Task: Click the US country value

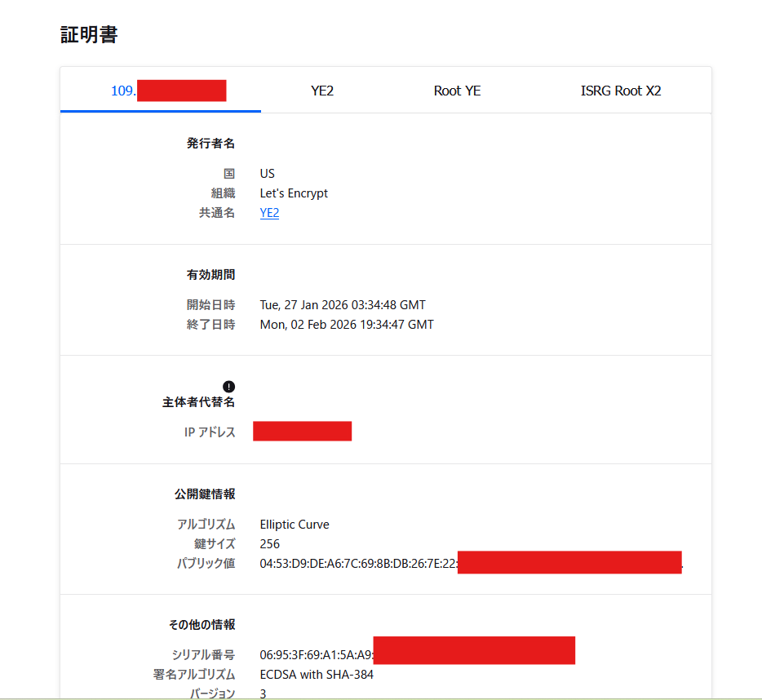Action: pos(268,173)
